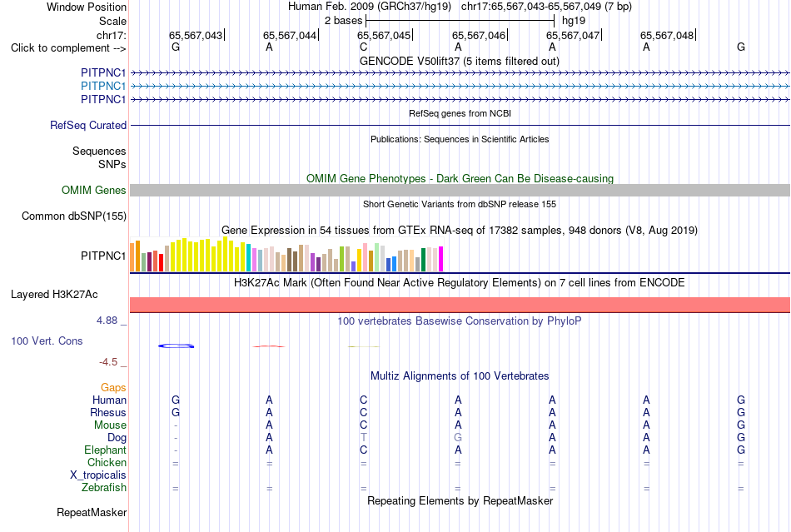
Task: Click base 'C' in the reference sequence row
Action: tap(363, 47)
